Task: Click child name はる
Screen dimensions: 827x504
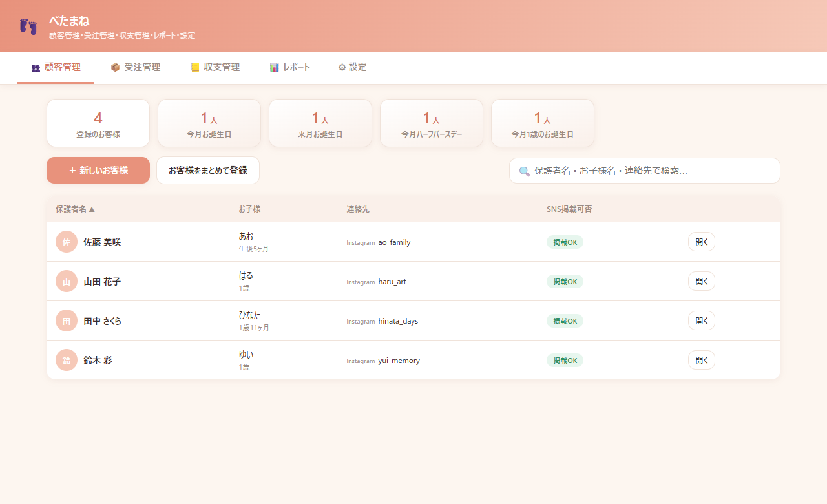Action: pos(246,276)
